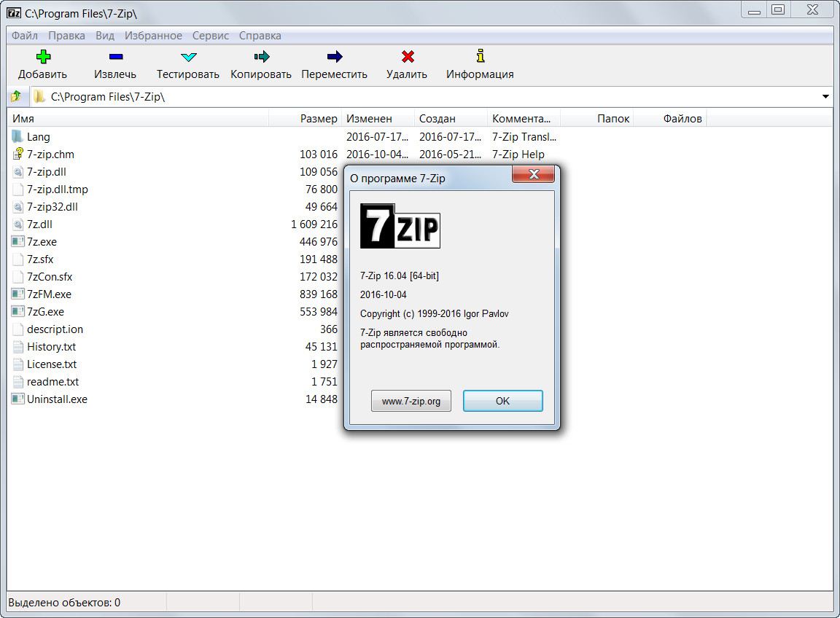Click the Copyright 1999-2016 Igor Pavlov text
840x618 pixels.
click(x=434, y=314)
